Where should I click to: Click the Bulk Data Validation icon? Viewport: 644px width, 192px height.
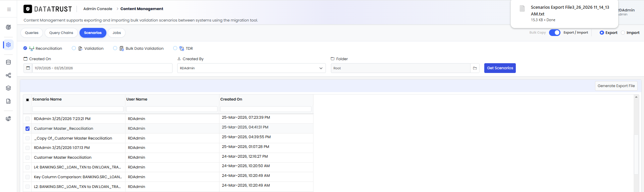click(x=122, y=48)
